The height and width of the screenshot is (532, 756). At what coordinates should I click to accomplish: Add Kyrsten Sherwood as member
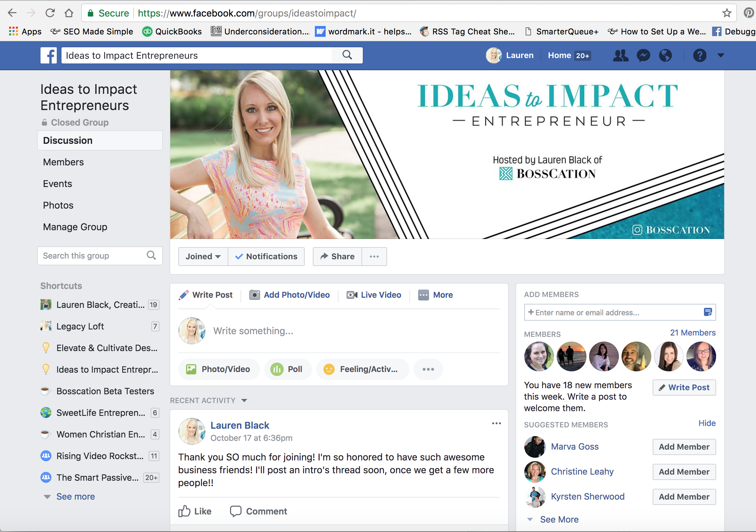[684, 497]
